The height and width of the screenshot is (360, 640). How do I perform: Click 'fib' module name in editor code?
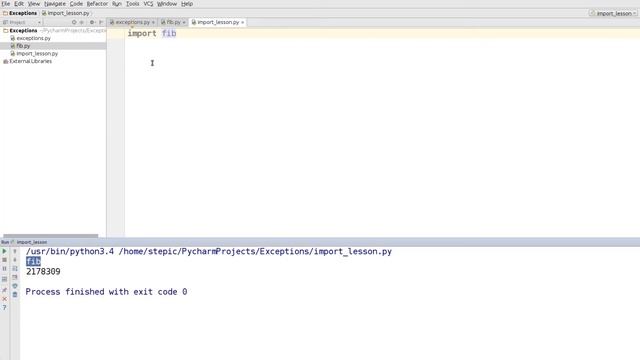pyautogui.click(x=169, y=33)
